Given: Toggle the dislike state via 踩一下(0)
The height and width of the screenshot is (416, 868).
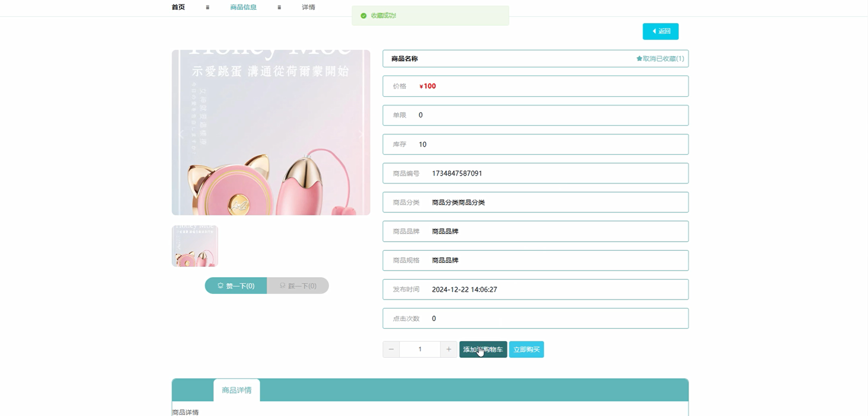Looking at the screenshot, I should (298, 285).
